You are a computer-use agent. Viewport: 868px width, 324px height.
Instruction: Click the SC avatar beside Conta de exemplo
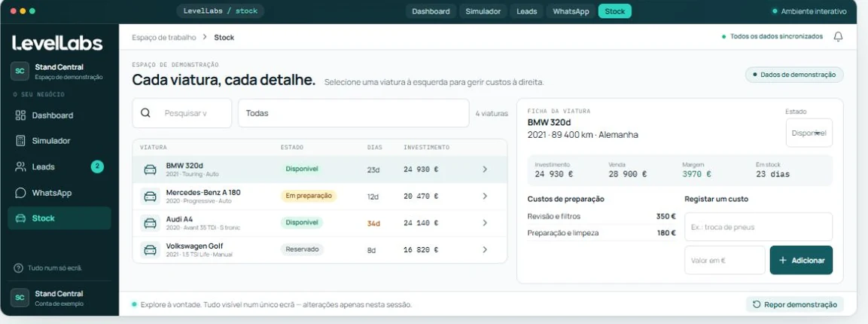coord(20,298)
